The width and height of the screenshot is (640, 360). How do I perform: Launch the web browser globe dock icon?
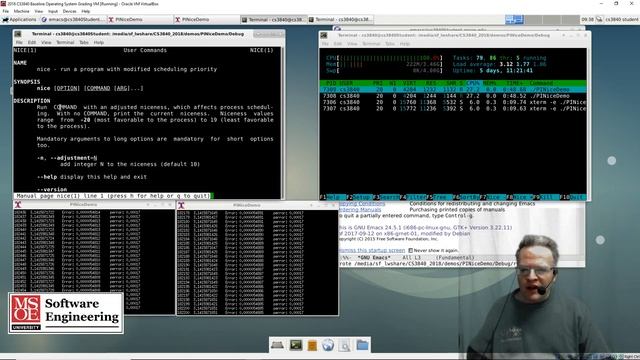[x=328, y=345]
